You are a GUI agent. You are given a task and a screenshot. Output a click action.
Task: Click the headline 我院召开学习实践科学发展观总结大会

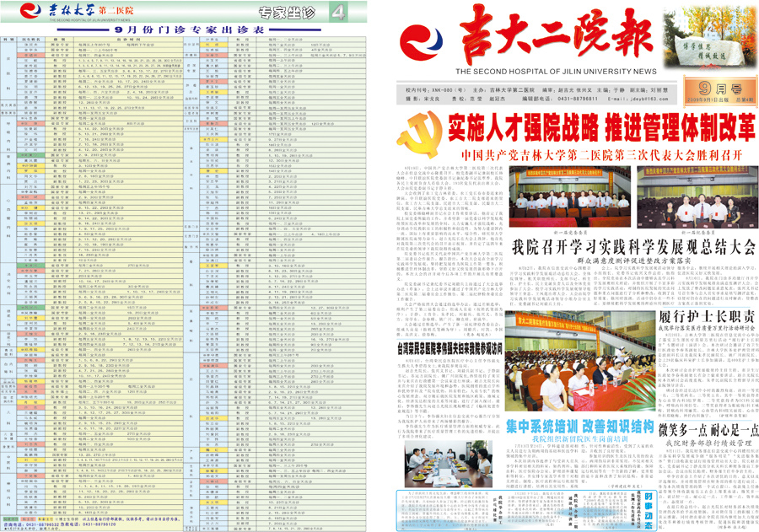(x=633, y=247)
